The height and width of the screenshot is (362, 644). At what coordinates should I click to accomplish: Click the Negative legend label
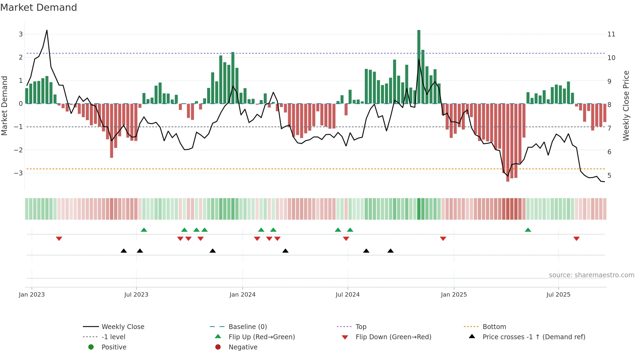pos(243,347)
